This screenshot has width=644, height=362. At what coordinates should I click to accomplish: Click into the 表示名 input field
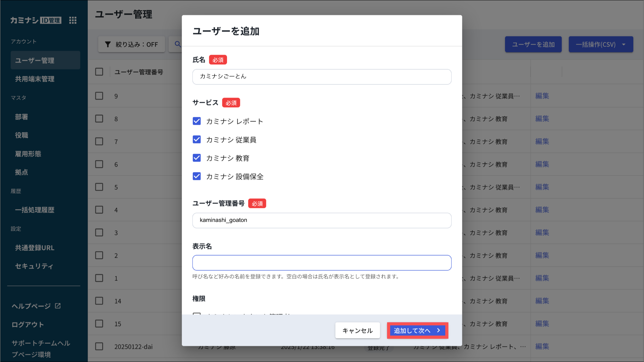(x=322, y=263)
